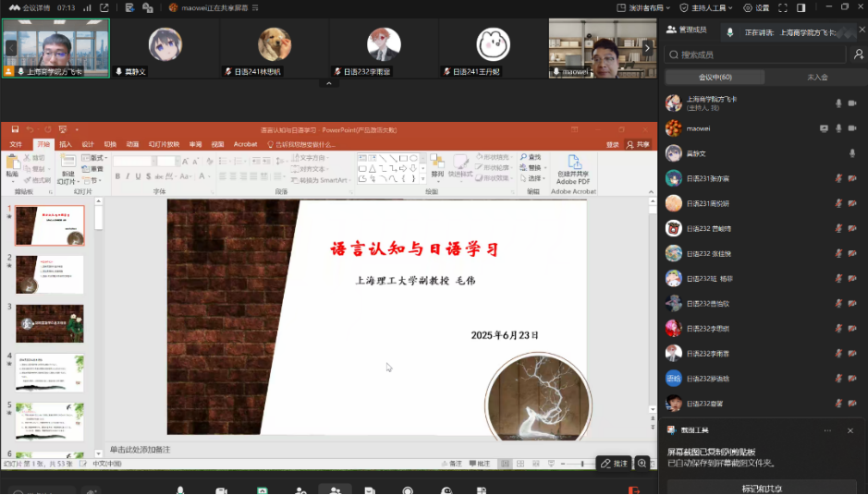Toggle the Notes pane in status bar
The height and width of the screenshot is (495, 868).
[x=449, y=464]
